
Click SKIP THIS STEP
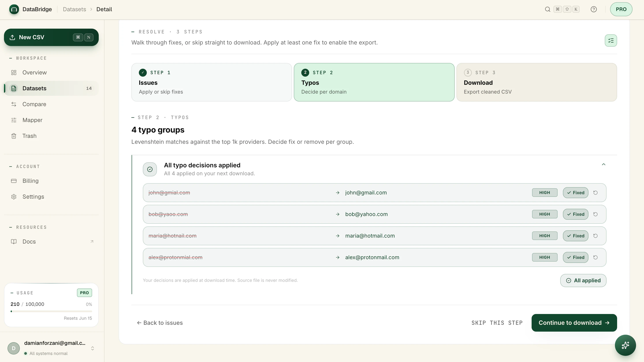point(497,323)
